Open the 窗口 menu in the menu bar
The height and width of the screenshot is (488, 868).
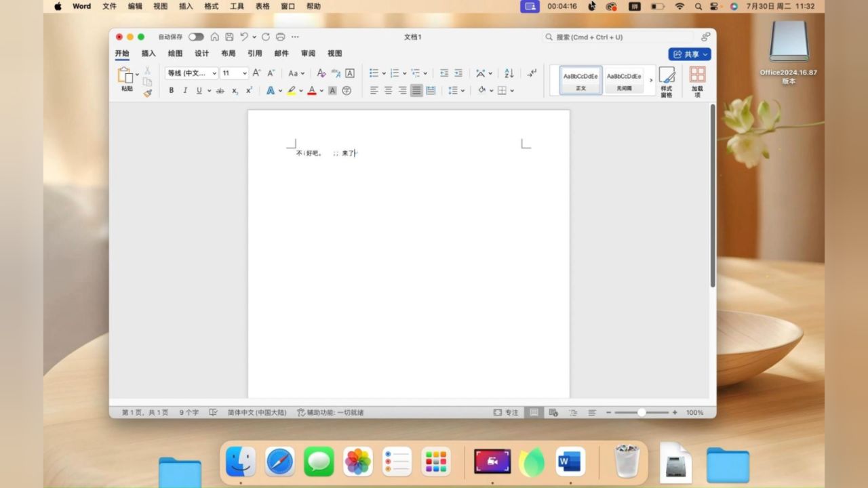point(287,6)
